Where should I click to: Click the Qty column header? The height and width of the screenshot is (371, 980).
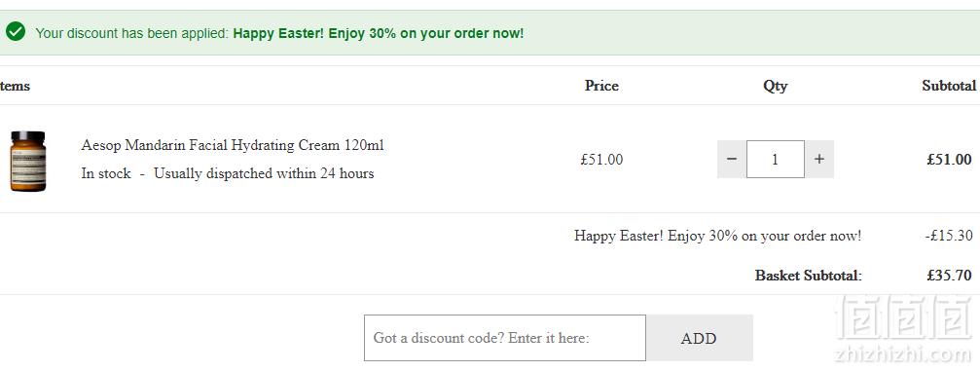click(x=775, y=87)
